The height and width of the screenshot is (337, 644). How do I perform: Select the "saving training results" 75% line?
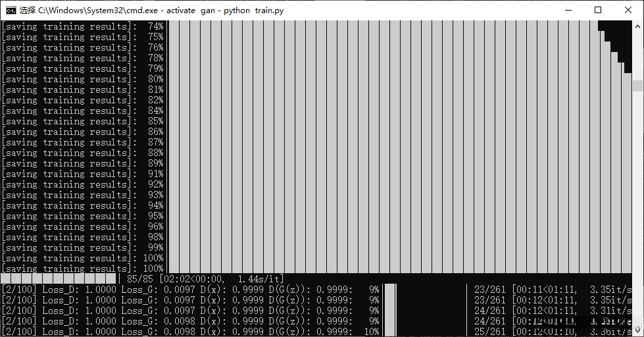click(x=82, y=37)
